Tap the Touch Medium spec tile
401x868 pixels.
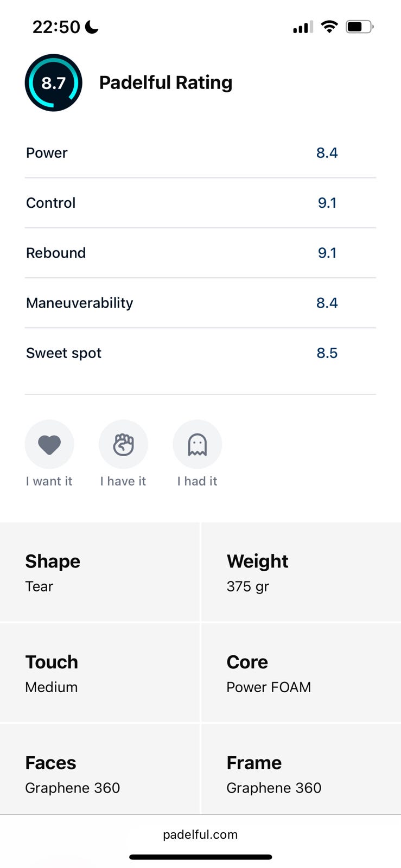tap(100, 673)
